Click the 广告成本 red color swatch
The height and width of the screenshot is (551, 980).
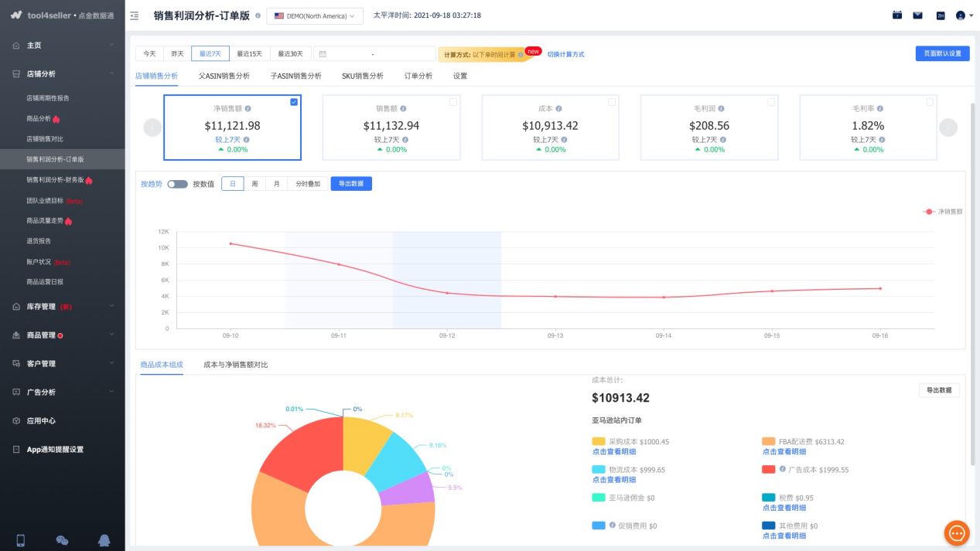[x=769, y=469]
